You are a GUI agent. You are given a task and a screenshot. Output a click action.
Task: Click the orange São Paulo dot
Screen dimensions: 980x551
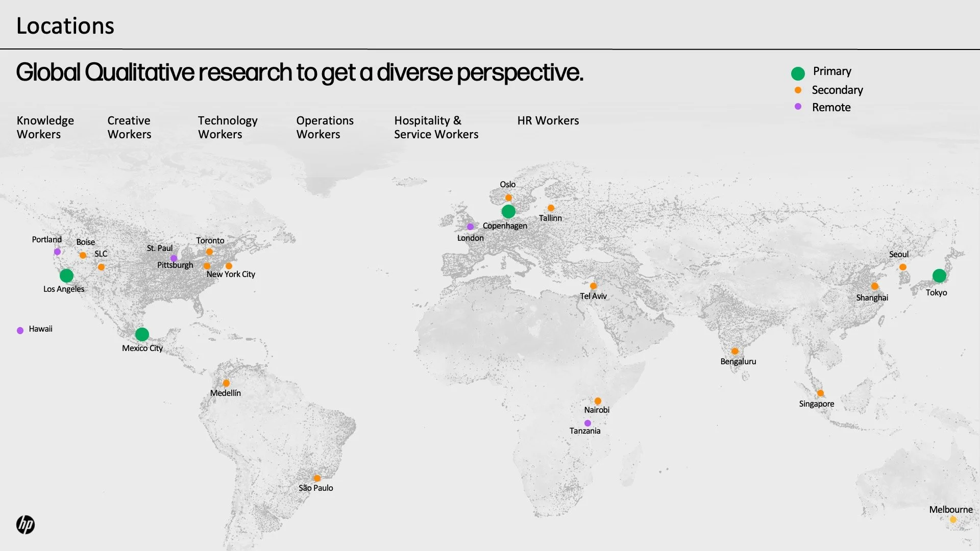click(317, 479)
